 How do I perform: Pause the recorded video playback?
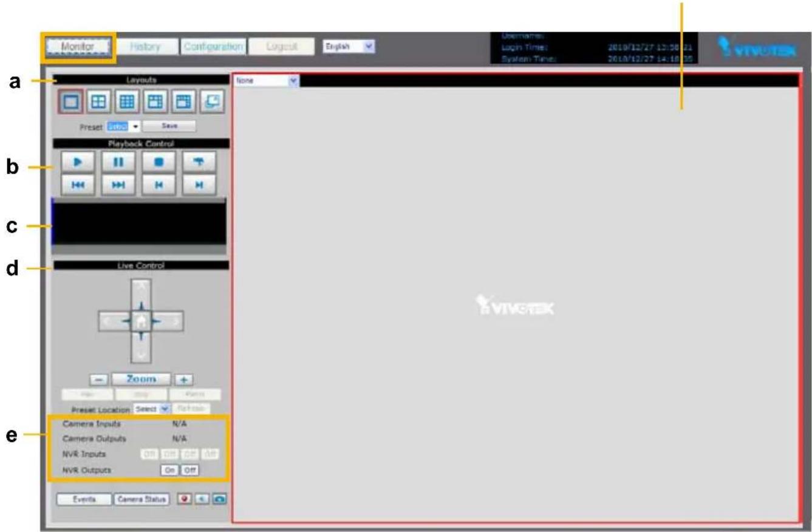point(118,162)
